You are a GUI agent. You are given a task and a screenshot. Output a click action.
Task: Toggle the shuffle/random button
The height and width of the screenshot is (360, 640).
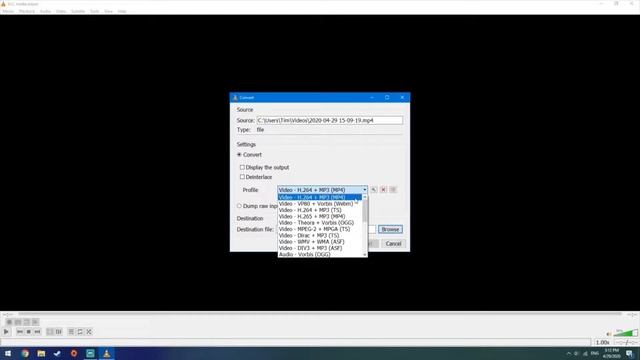(x=89, y=332)
